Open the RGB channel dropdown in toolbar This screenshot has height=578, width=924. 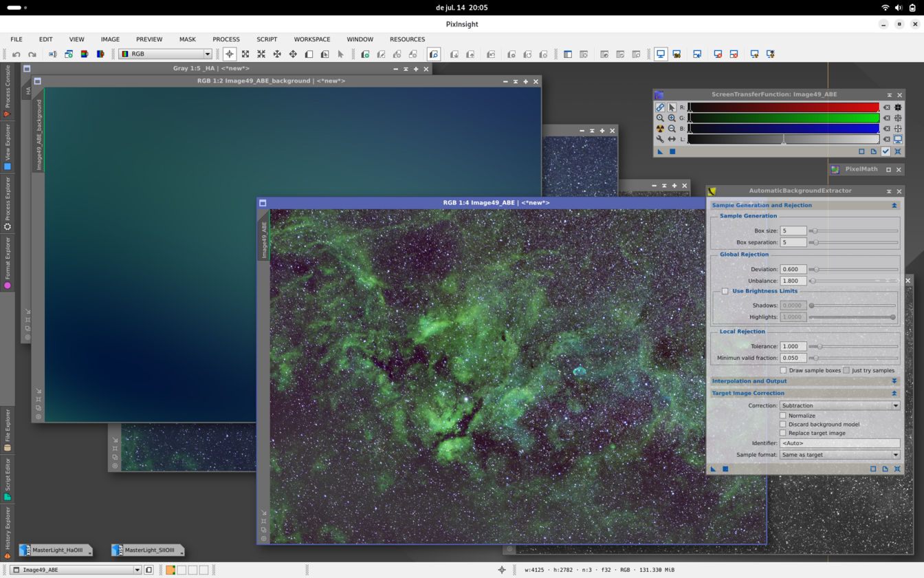point(165,54)
